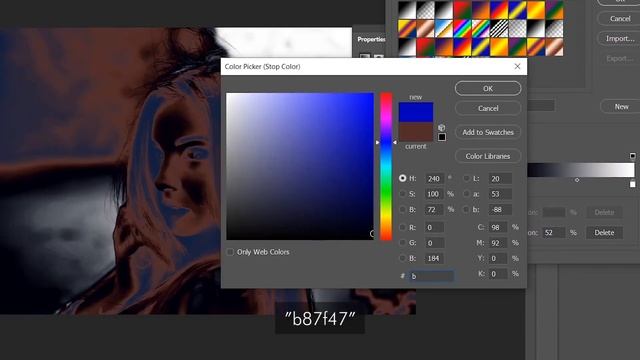Click the hex color input field
Viewport: 640px width, 360px height.
tap(431, 276)
